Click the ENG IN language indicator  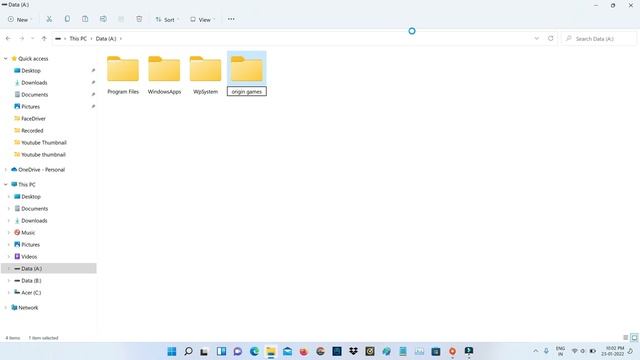click(x=560, y=351)
